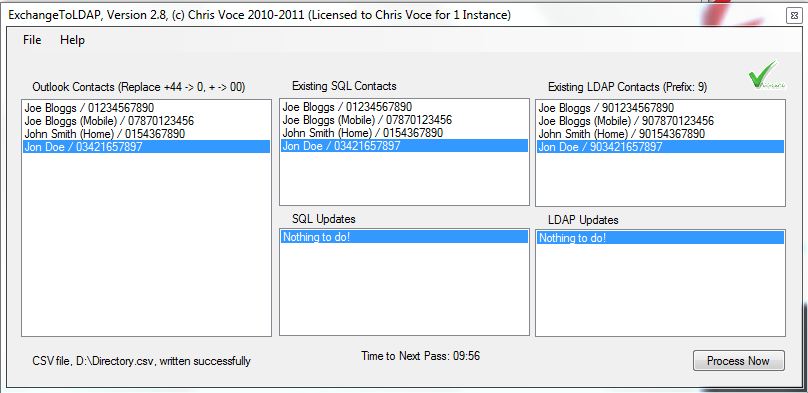Screen dimensions: 808x393
Task: Click the green checkmark status icon
Action: [767, 75]
